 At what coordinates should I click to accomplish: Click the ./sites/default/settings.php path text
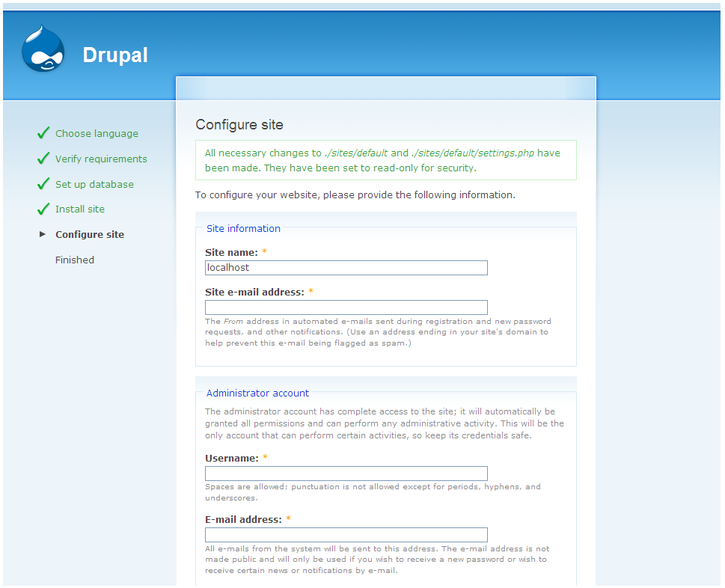click(x=473, y=153)
